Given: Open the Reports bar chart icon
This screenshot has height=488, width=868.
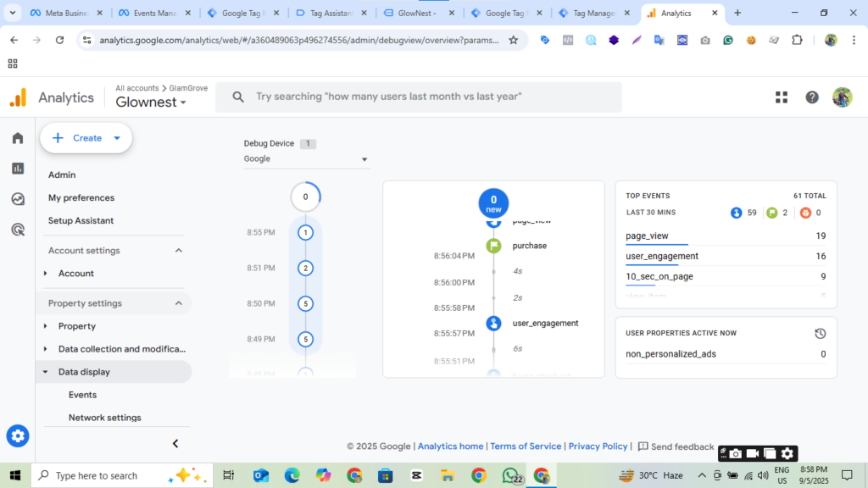Looking at the screenshot, I should (x=18, y=169).
